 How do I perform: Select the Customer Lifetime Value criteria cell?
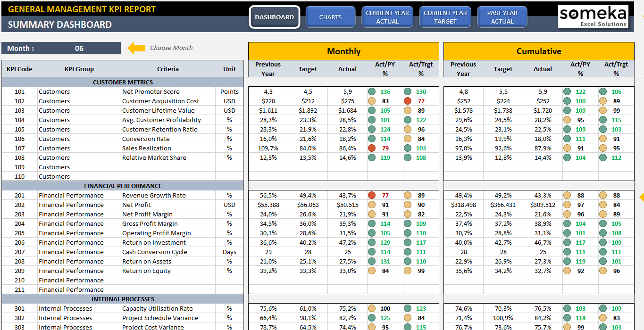tap(158, 110)
